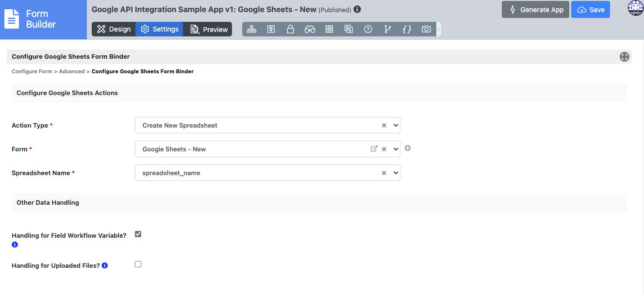644x294 pixels.
Task: Clear the Spreadsheet Name selection
Action: pos(384,173)
